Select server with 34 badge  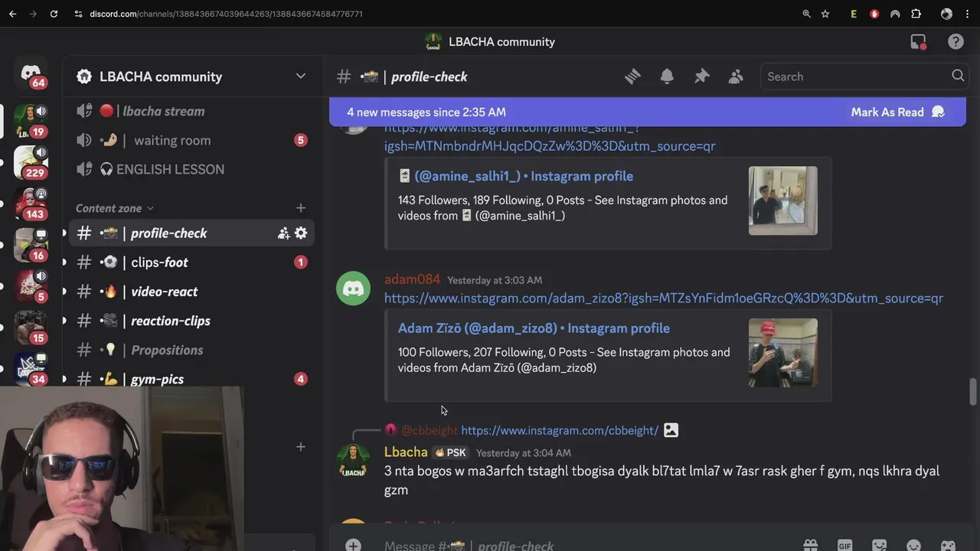point(31,368)
